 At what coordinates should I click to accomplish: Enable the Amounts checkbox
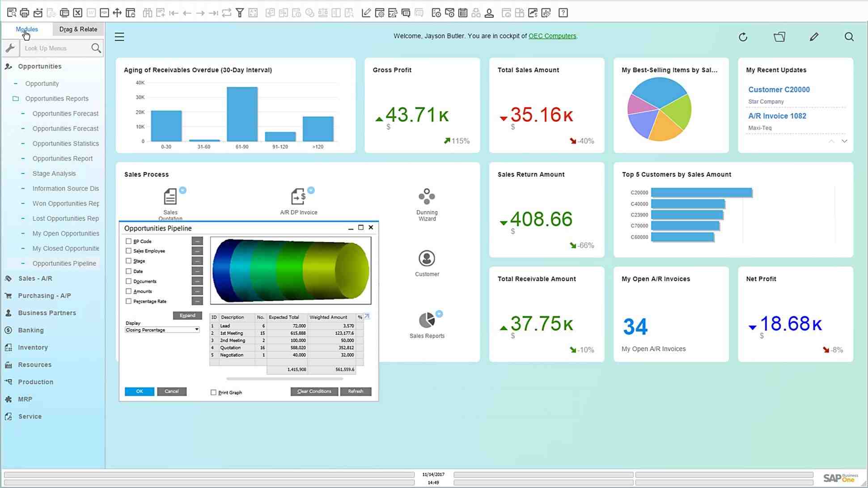[x=129, y=291]
